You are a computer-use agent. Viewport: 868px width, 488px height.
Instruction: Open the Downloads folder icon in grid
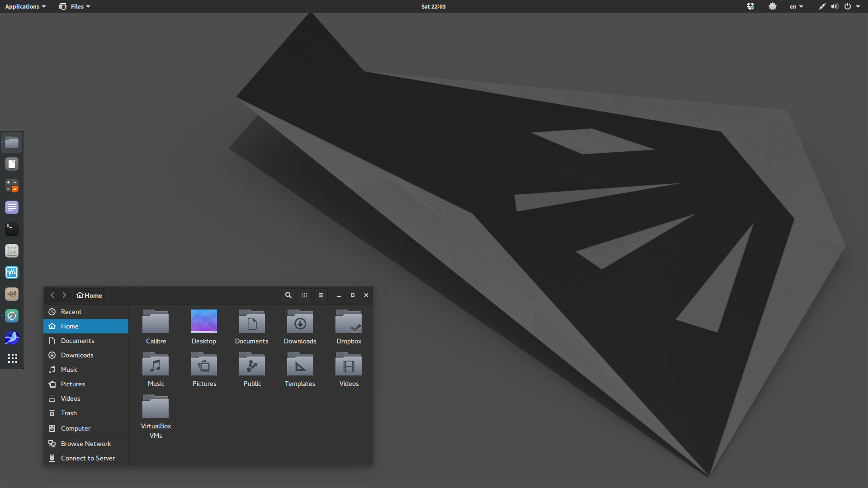tap(300, 328)
